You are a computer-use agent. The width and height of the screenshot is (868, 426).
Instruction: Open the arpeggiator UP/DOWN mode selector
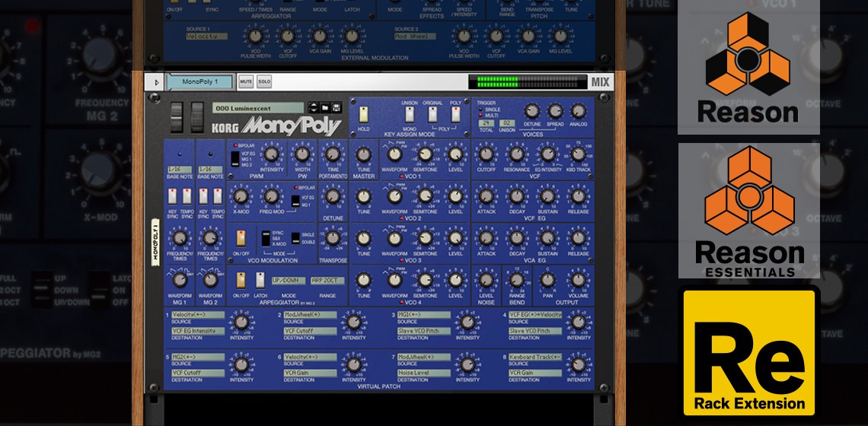coord(289,281)
